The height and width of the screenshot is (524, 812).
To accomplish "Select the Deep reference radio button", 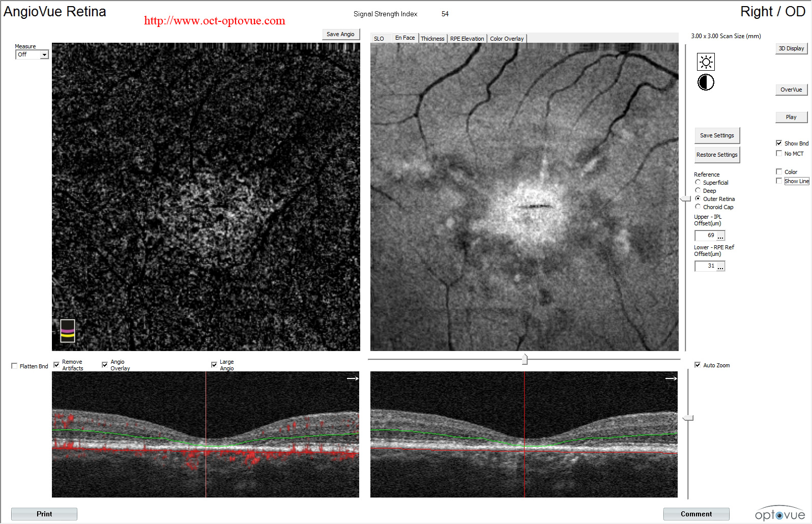I will tap(698, 190).
